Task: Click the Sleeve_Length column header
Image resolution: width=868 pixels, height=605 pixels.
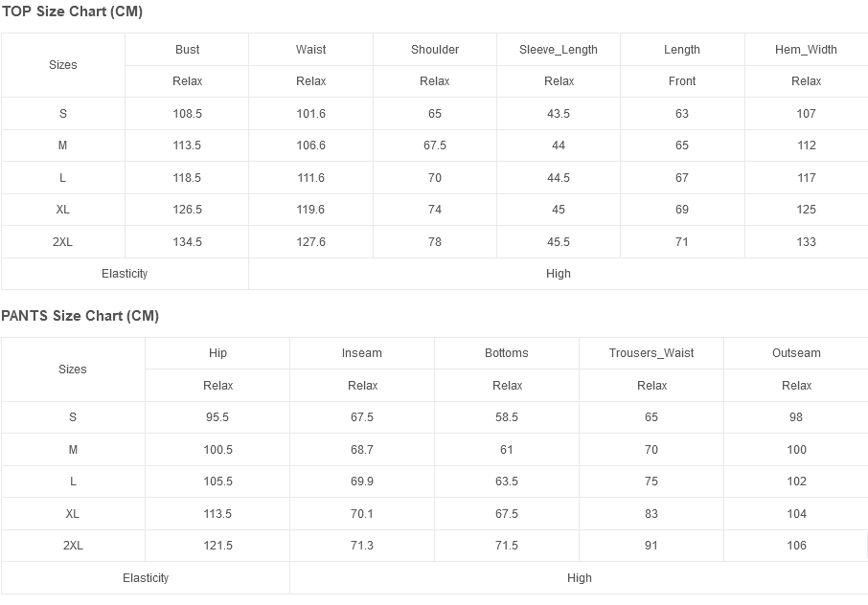Action: click(x=559, y=50)
